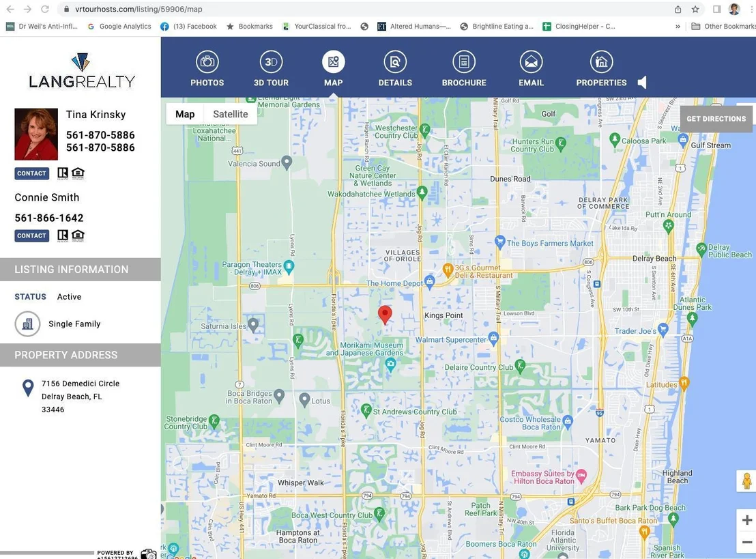Open the Photos camera icon
This screenshot has width=756, height=559.
[x=207, y=62]
